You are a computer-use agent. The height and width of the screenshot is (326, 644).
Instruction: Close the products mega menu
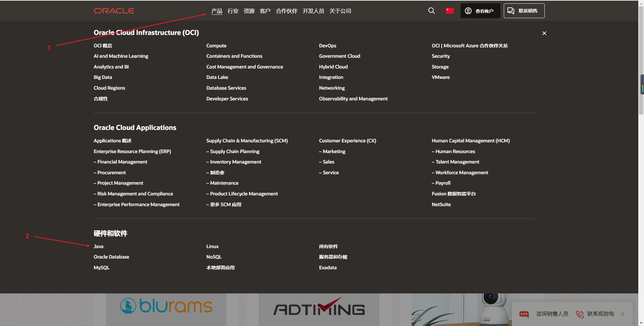tap(544, 33)
